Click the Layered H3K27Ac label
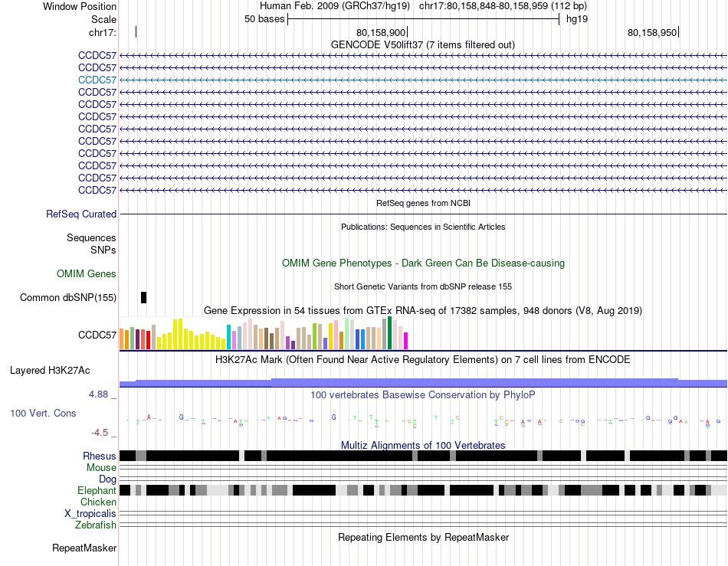Viewport: 728px width, 566px height. 50,370
